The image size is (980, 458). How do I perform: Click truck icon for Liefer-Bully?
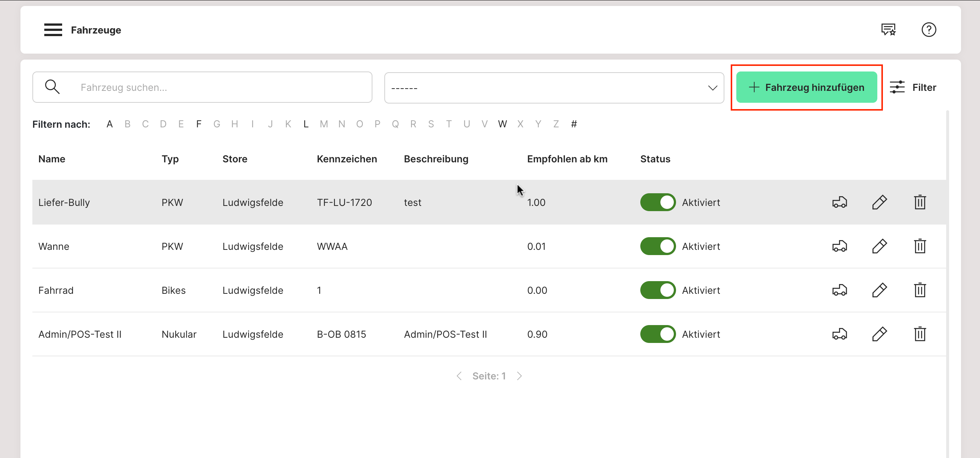tap(839, 202)
